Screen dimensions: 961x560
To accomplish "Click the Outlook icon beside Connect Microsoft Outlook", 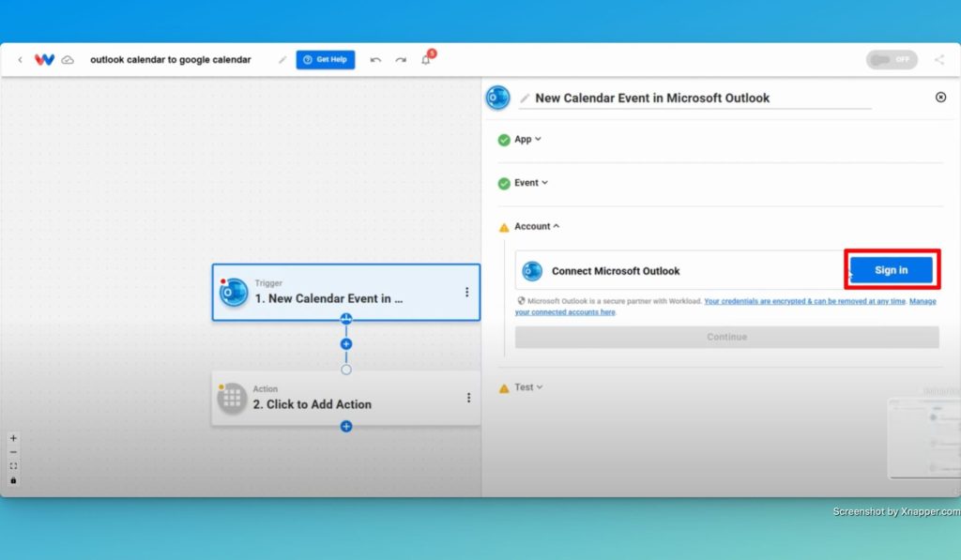I will 532,271.
